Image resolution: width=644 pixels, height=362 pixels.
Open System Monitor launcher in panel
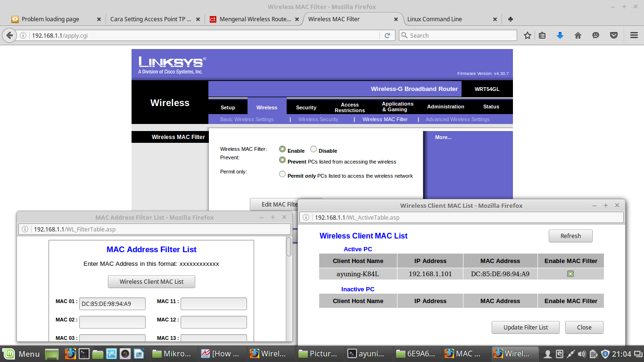click(111, 354)
